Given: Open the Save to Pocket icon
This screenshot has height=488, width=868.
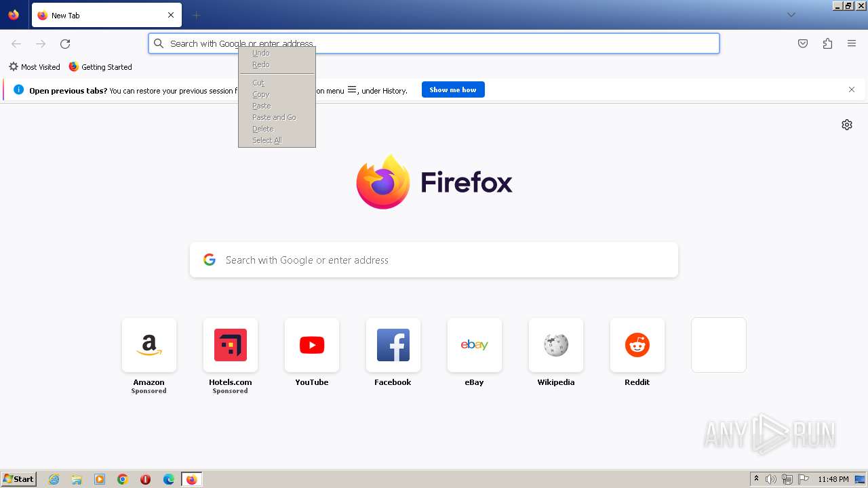Looking at the screenshot, I should coord(803,43).
